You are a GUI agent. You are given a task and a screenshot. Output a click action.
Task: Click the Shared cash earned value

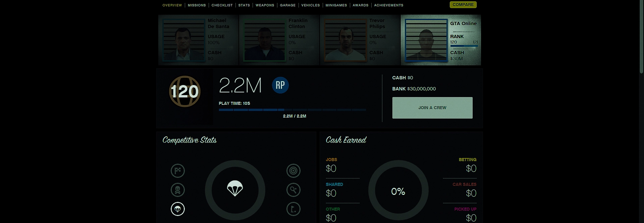coord(331,193)
